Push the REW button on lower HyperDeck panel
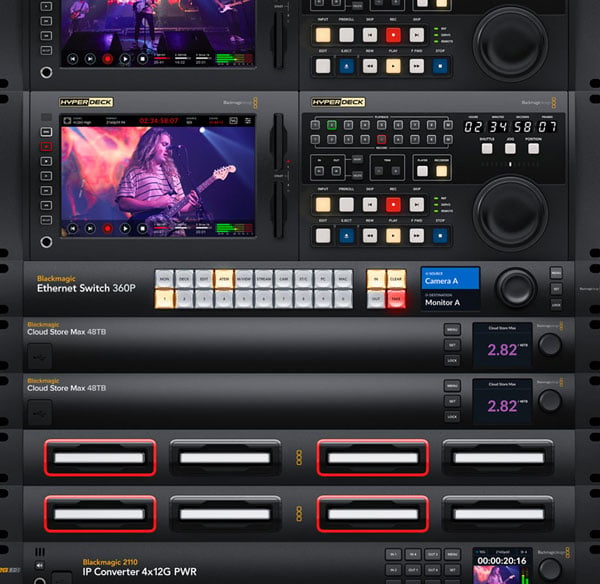Viewport: 600px width, 584px height. [x=370, y=236]
